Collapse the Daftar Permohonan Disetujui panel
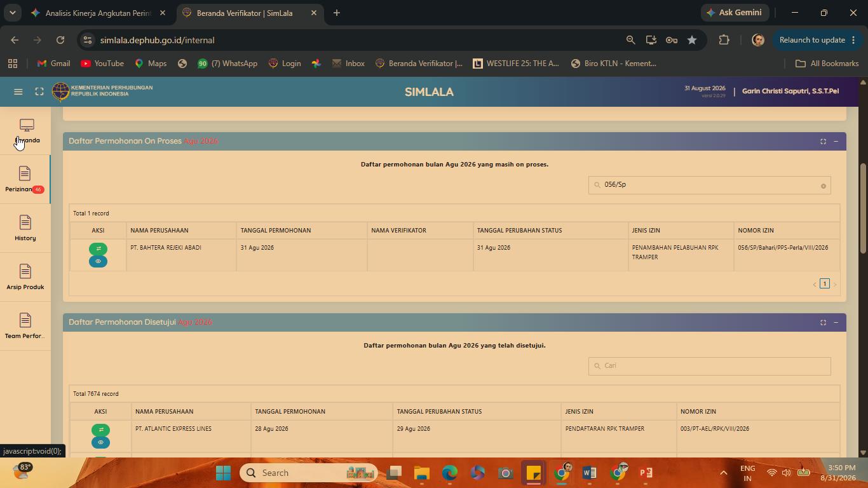The image size is (868, 488). tap(836, 322)
